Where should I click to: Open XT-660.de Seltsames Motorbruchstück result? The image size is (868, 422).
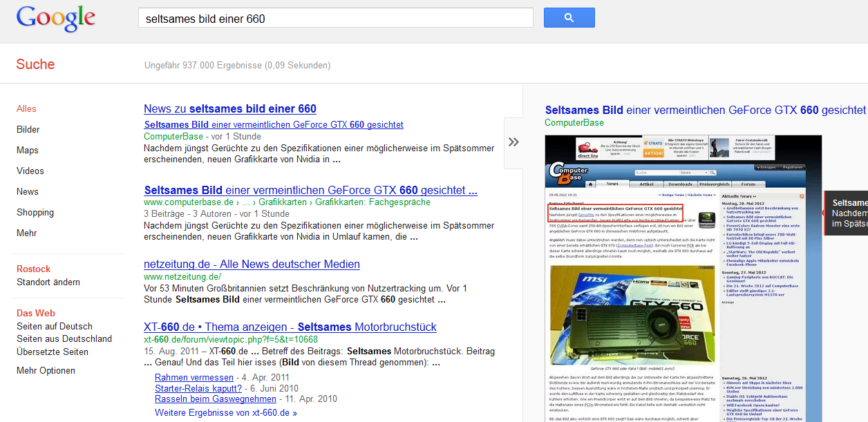click(x=290, y=327)
